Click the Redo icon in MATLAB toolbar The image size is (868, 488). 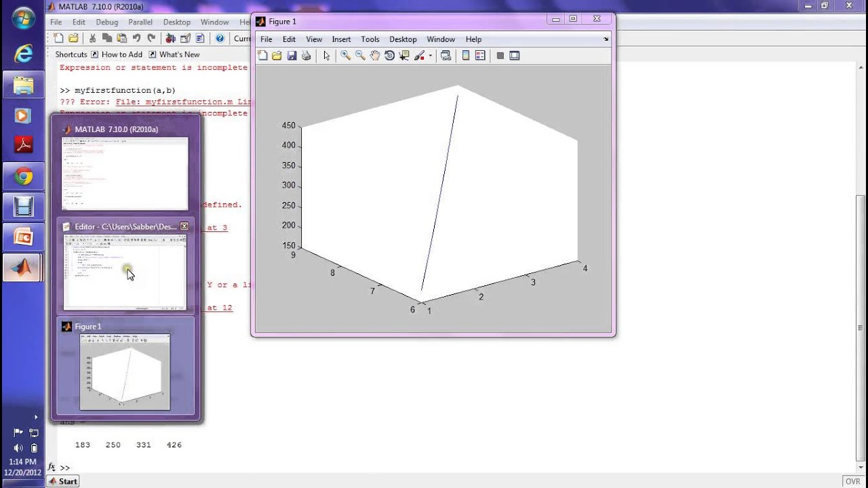coord(151,38)
